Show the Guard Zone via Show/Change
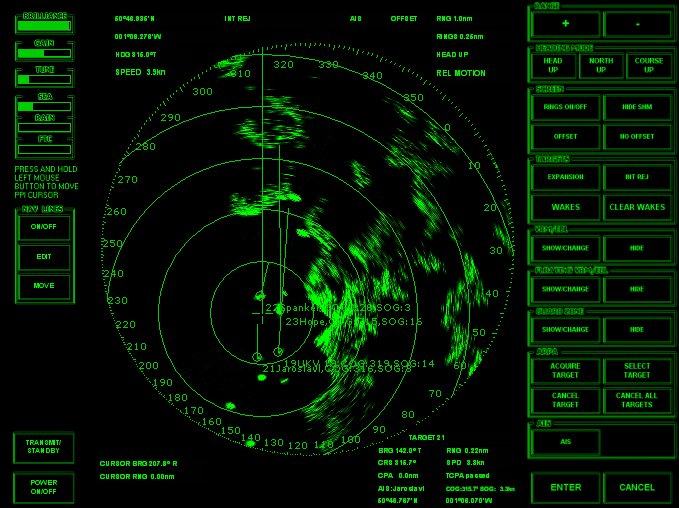Viewport: 679px width, 508px height. 566,329
